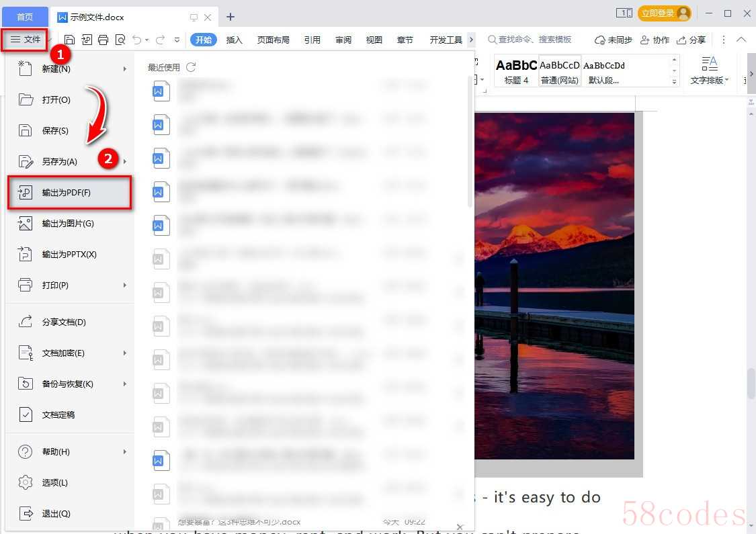Expand the 备份与恢复(K) submenu arrow

point(124,384)
